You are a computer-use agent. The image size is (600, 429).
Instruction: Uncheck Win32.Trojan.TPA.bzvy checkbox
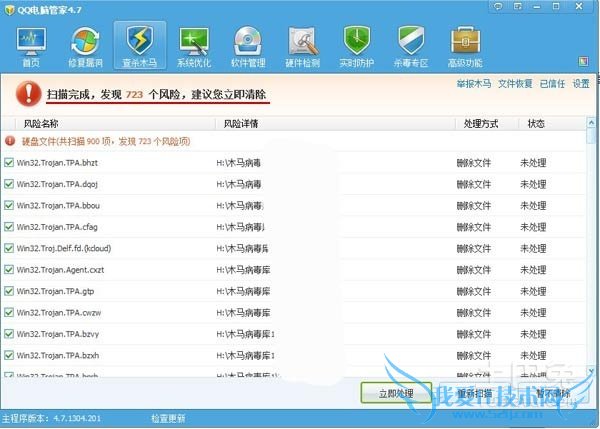9,334
